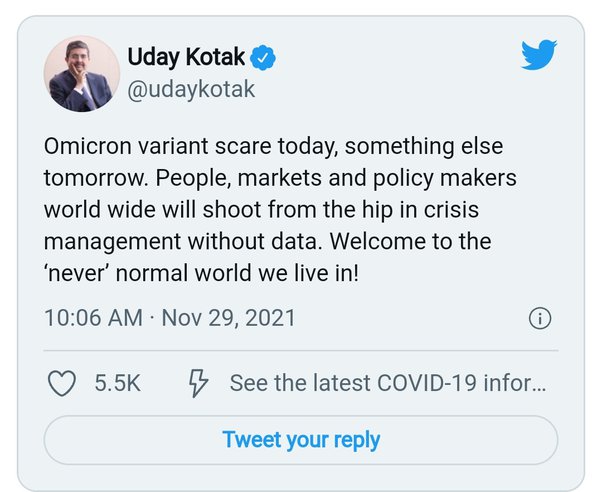The image size is (602, 492).
Task: Click the word Omicron in the tweet
Action: (88, 146)
